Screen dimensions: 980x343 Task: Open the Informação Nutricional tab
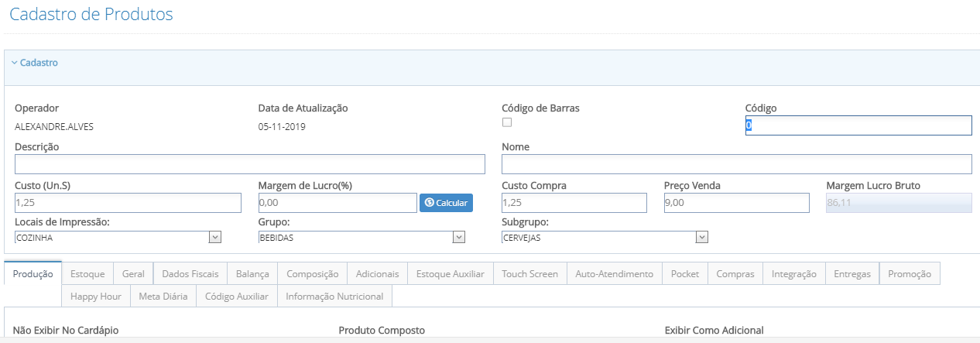tap(334, 297)
